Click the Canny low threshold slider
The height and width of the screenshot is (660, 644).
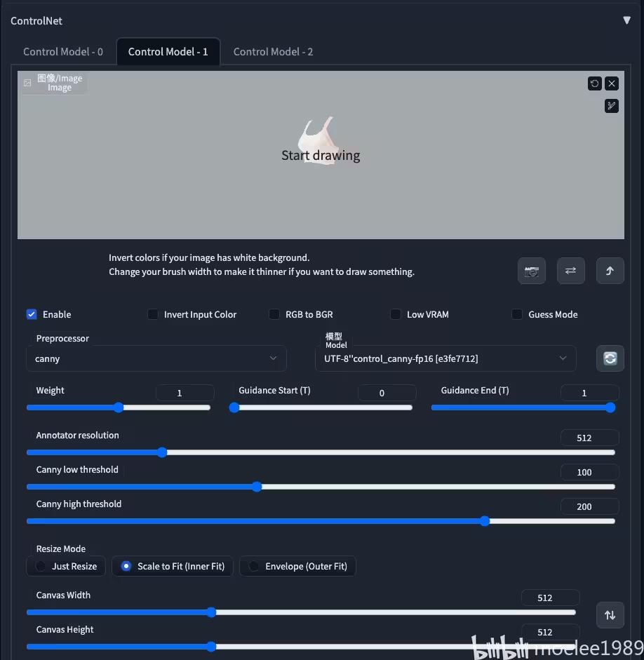point(321,487)
